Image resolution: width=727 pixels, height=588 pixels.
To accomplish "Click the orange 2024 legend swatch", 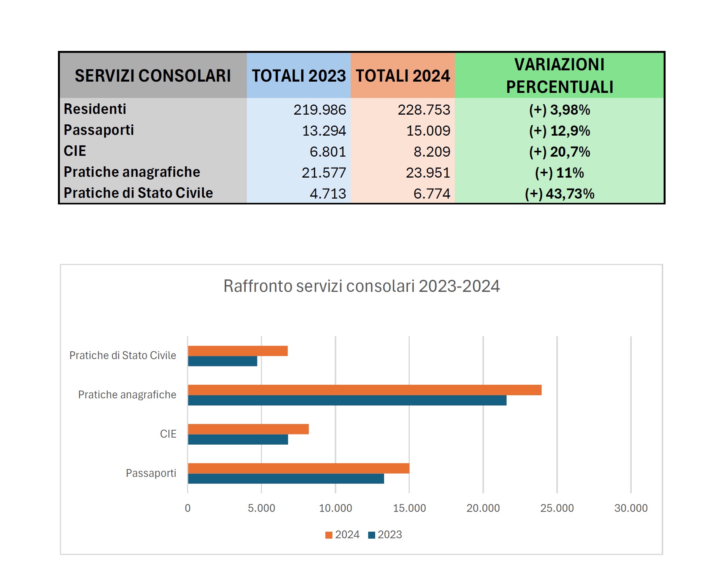I will 329,535.
